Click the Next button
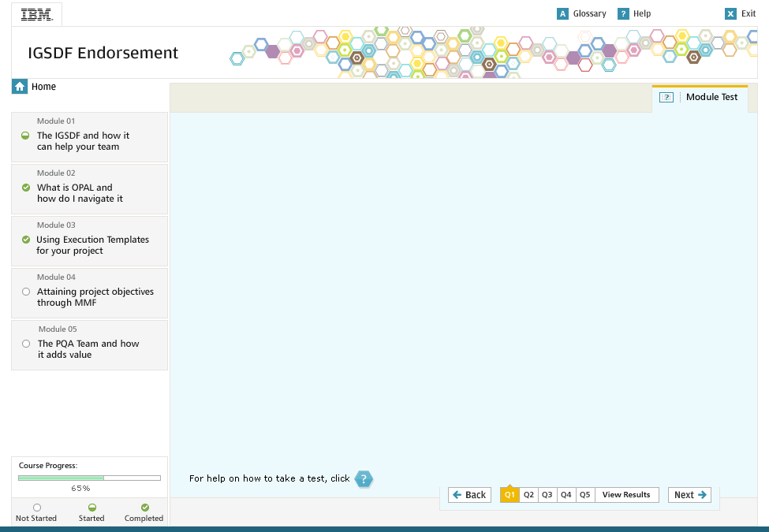 689,495
